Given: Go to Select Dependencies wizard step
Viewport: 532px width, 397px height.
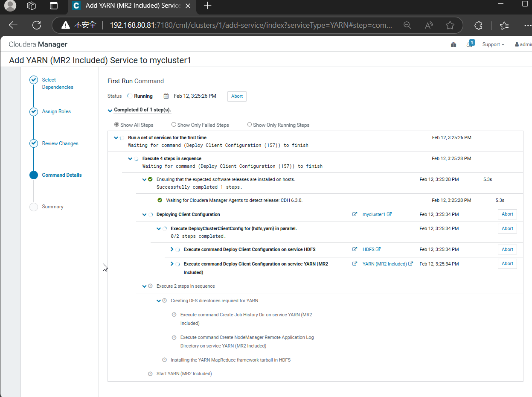Looking at the screenshot, I should [x=58, y=83].
